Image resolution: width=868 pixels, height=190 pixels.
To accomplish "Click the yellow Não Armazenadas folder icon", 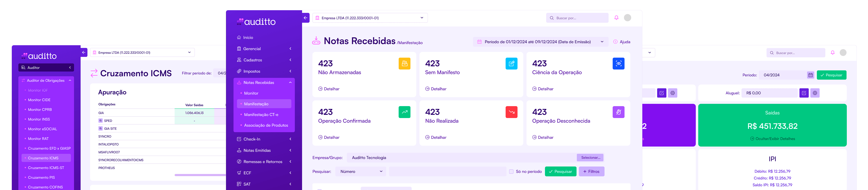I will click(x=404, y=64).
